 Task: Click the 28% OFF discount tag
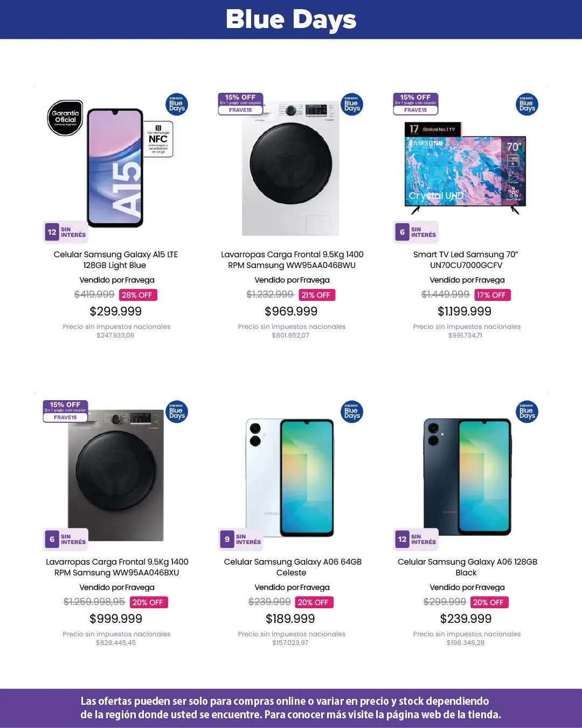(137, 295)
